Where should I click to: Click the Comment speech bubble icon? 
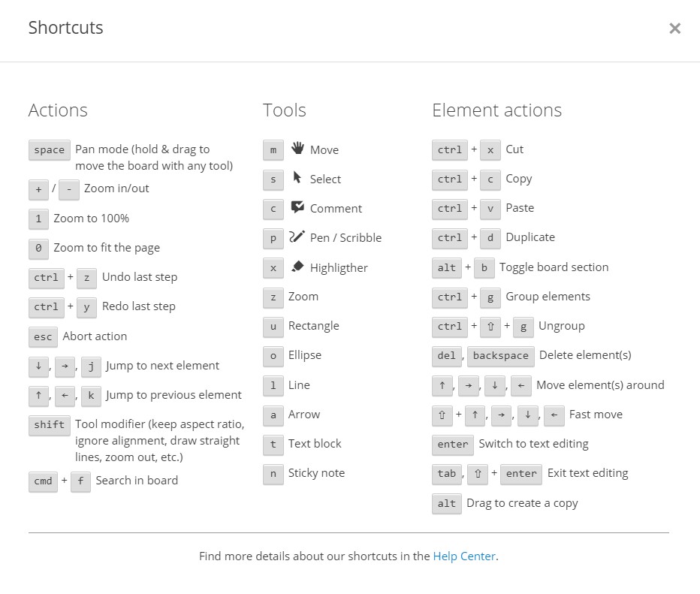point(297,207)
